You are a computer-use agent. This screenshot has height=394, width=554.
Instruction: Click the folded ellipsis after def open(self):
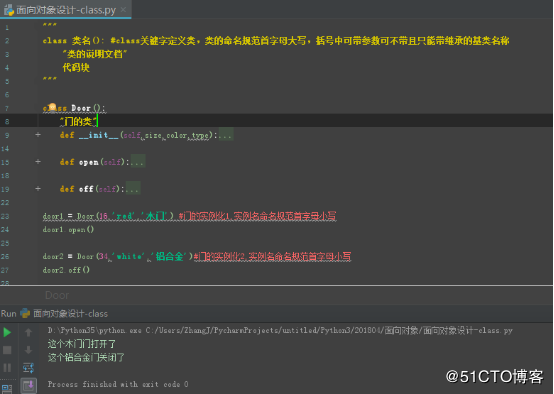pyautogui.click(x=138, y=162)
